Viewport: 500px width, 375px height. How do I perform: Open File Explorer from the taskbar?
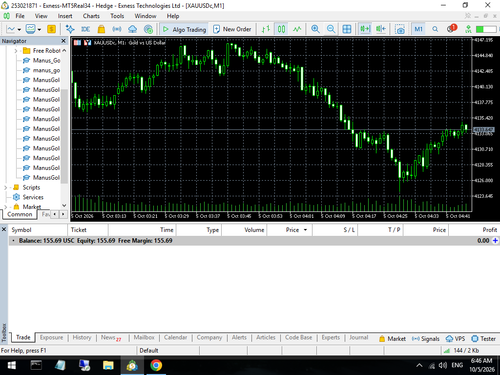pyautogui.click(x=108, y=365)
